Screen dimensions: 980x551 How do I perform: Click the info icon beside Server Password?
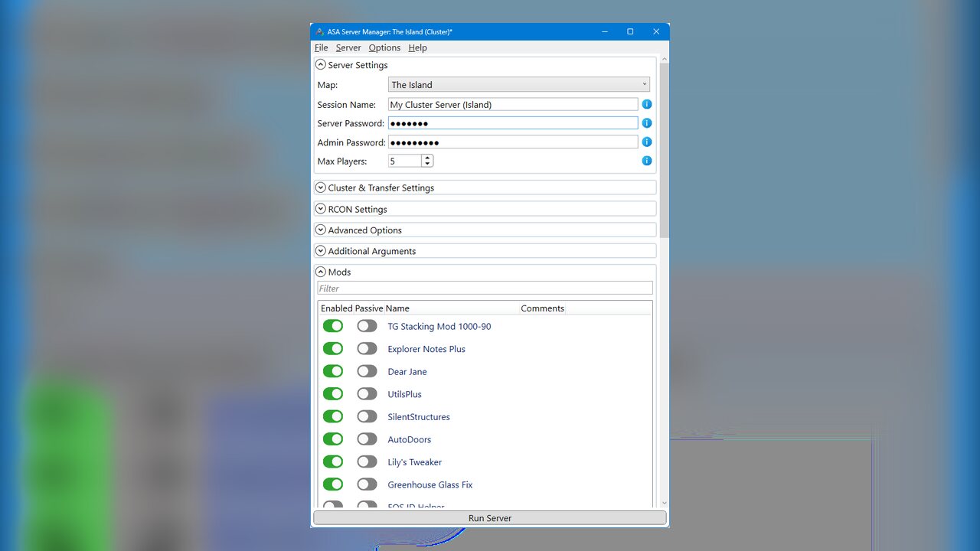pos(647,123)
